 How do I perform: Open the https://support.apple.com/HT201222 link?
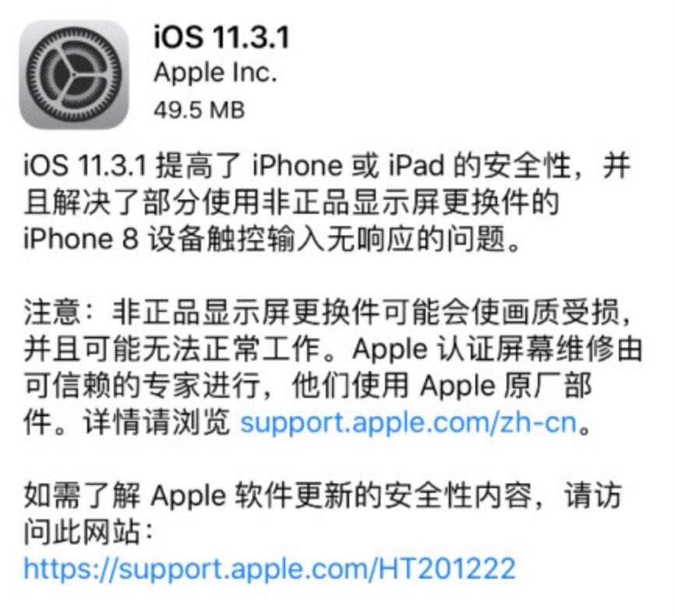coord(270,568)
